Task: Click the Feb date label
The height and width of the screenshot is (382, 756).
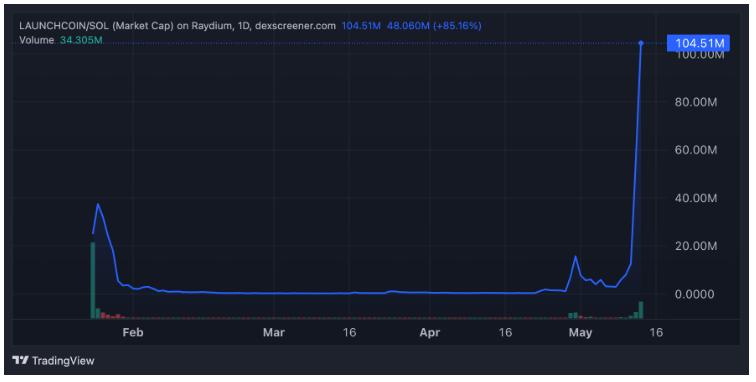Action: (x=133, y=332)
